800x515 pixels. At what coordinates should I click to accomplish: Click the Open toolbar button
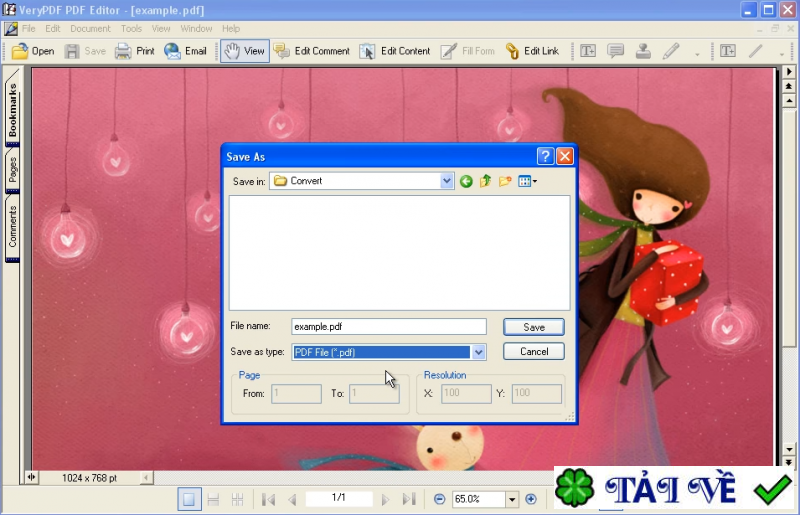[x=32, y=51]
